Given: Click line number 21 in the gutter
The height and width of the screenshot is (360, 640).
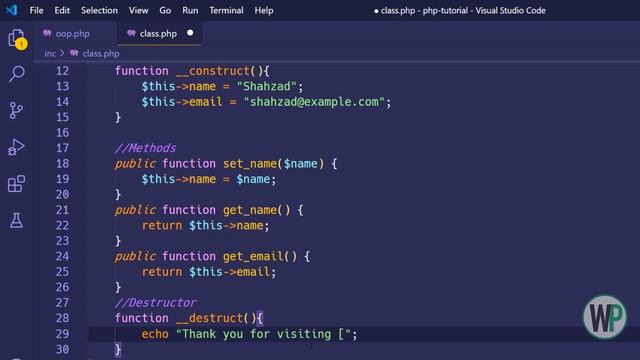Looking at the screenshot, I should 62,210.
